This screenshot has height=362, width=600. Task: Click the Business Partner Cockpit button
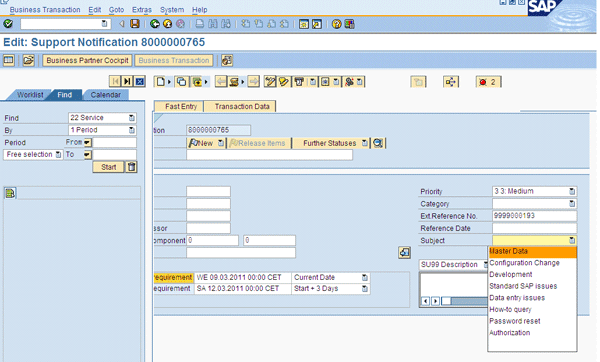coord(87,60)
